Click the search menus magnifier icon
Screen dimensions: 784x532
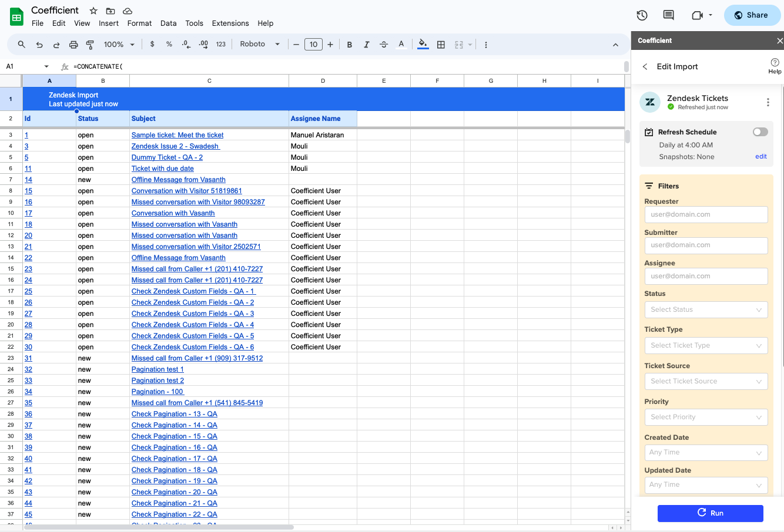click(x=21, y=45)
